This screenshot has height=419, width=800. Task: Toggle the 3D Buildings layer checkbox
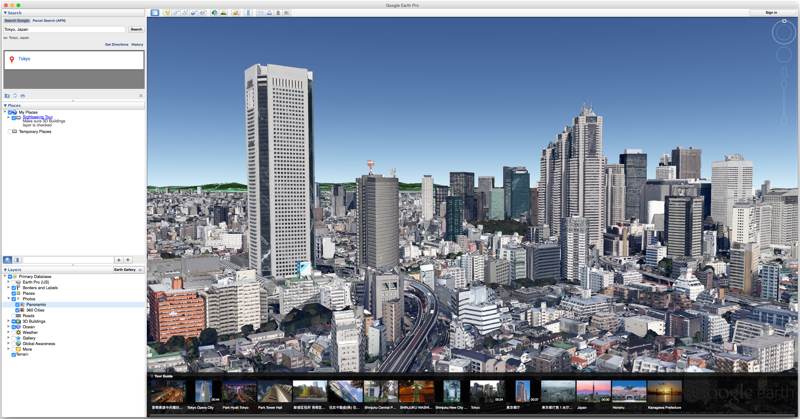point(14,322)
